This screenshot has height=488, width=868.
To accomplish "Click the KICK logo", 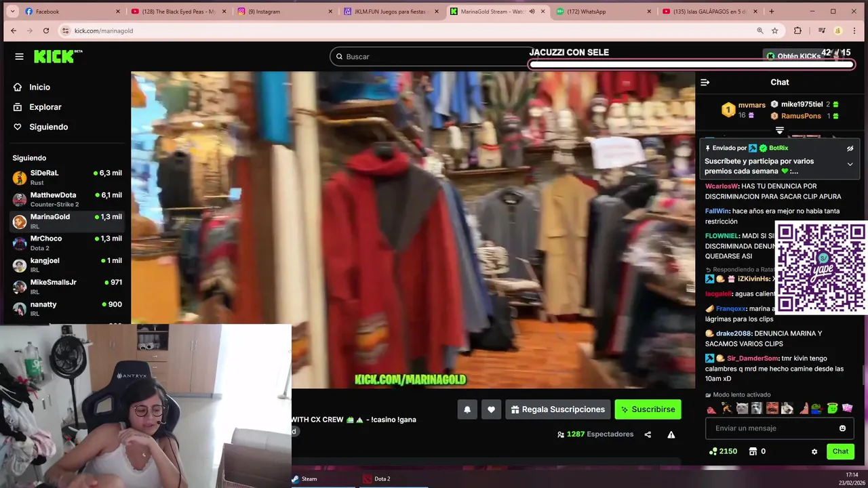I will pyautogui.click(x=58, y=56).
